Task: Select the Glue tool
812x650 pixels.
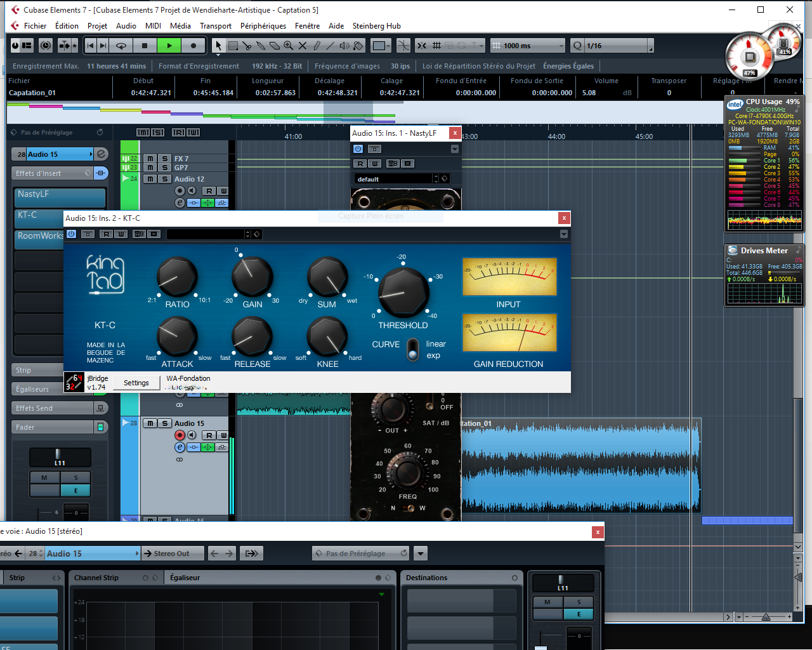Action: coord(261,46)
